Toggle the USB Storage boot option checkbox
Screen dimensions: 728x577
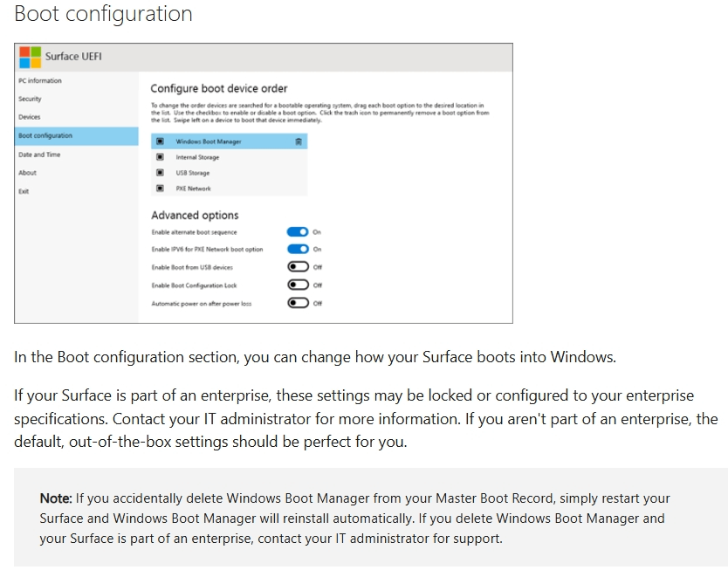[160, 173]
